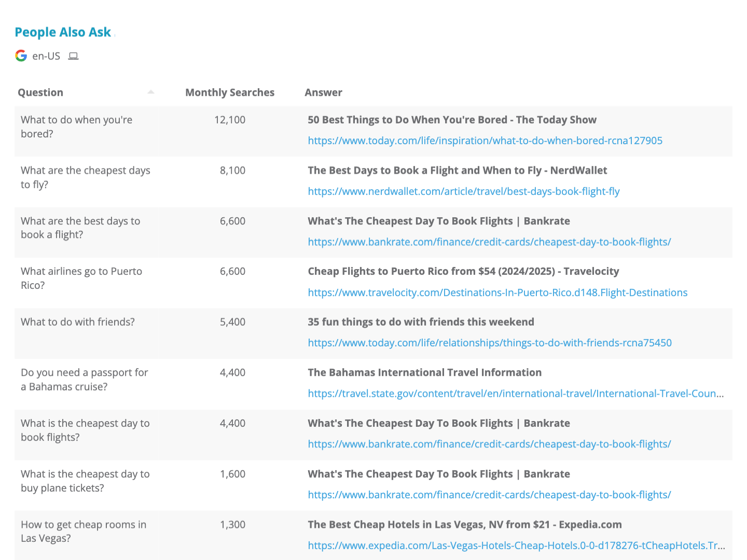
Task: Open Bankrate URL for best days to book a flight row
Action: pos(489,242)
